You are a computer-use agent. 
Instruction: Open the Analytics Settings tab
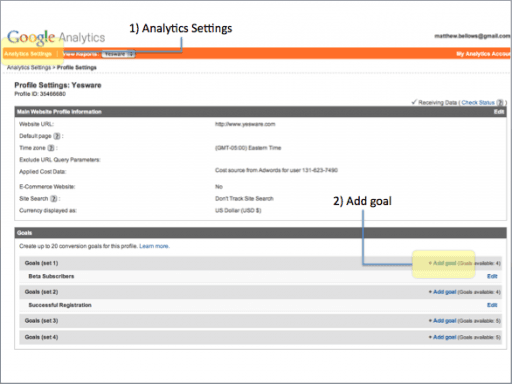(28, 54)
